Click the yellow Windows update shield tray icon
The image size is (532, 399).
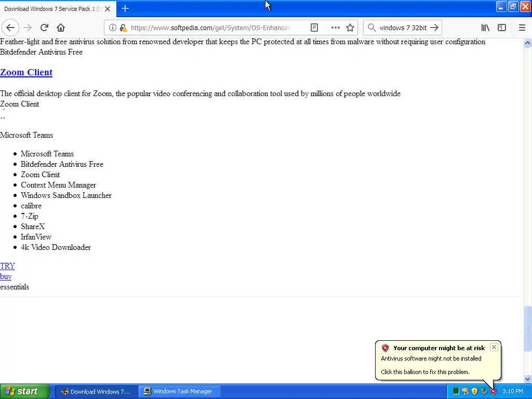(x=475, y=392)
